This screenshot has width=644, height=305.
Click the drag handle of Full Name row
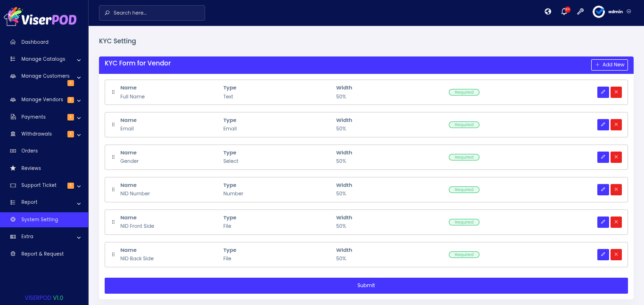point(113,92)
